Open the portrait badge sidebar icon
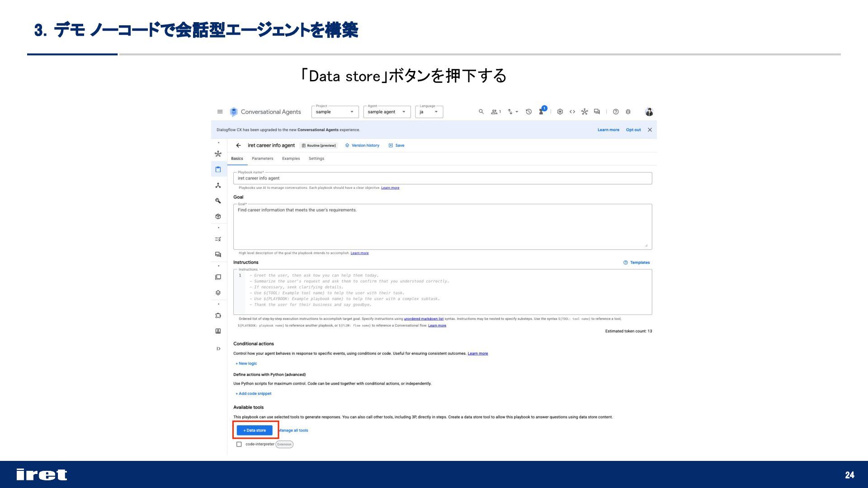This screenshot has height=488, width=868. [218, 331]
